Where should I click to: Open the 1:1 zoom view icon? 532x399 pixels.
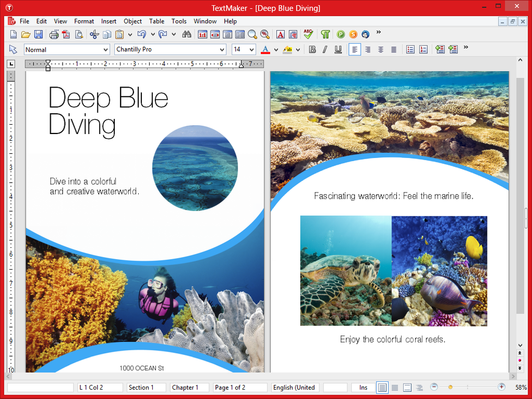click(202, 34)
